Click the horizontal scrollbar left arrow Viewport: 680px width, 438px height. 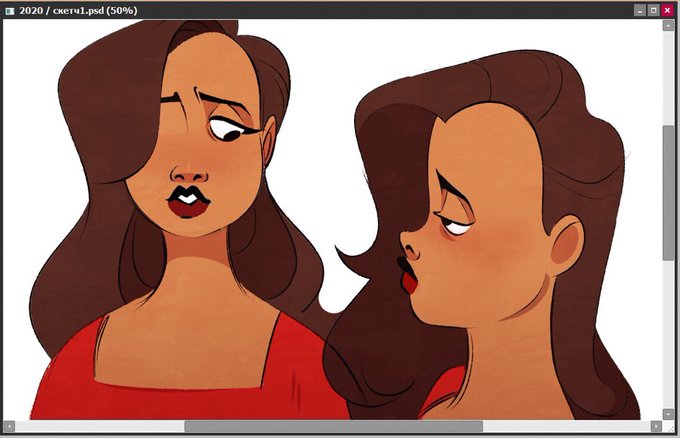[x=9, y=427]
